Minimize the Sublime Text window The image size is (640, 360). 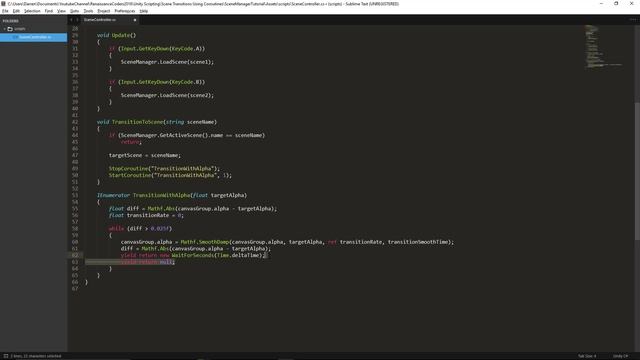pyautogui.click(x=601, y=3)
